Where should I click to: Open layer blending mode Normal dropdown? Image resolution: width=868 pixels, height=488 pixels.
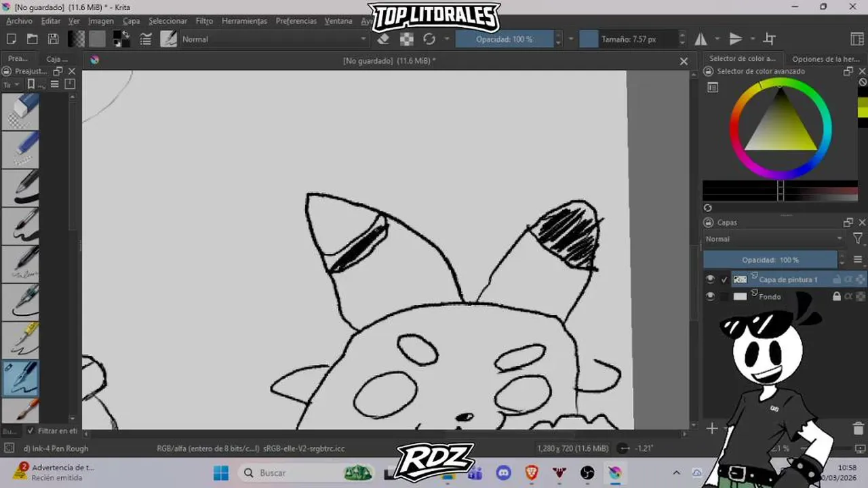[774, 239]
